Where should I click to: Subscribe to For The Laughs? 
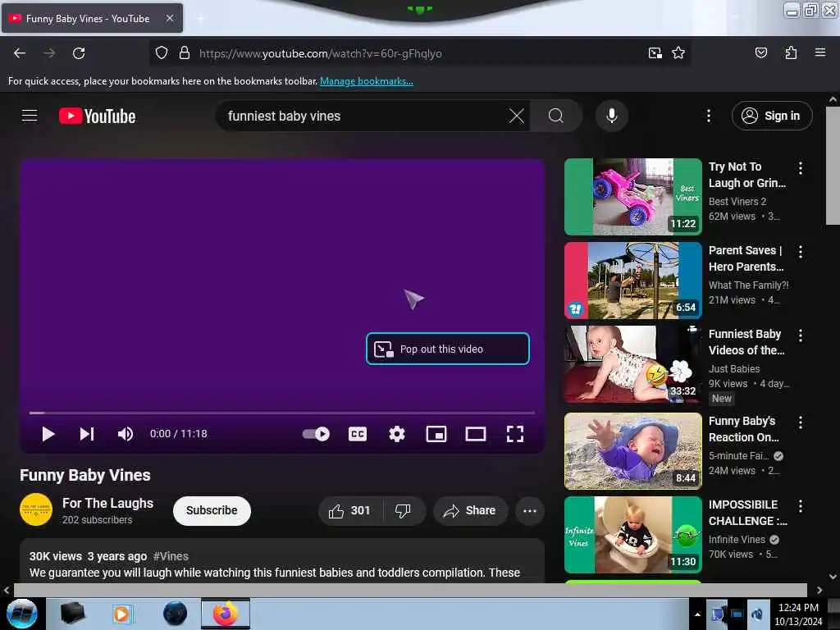pos(212,510)
